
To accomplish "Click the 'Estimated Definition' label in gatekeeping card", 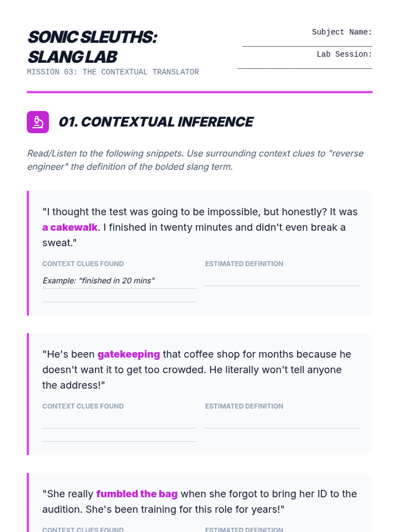I will [x=244, y=406].
